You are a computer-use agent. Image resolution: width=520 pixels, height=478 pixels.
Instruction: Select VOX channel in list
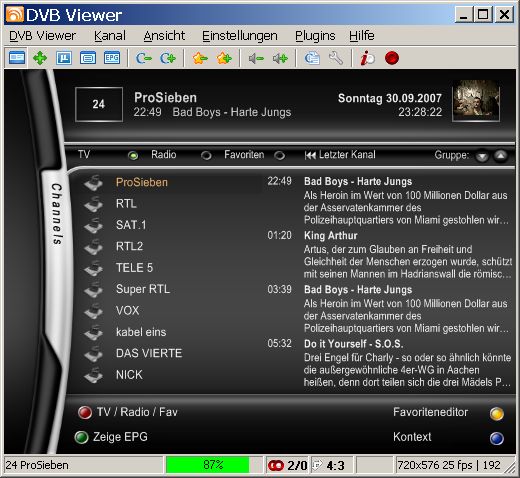tap(127, 311)
